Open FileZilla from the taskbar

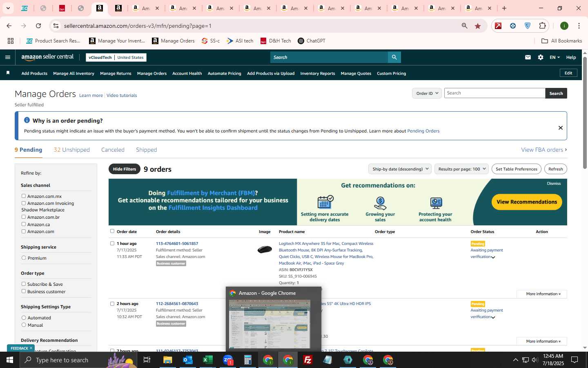tap(308, 360)
